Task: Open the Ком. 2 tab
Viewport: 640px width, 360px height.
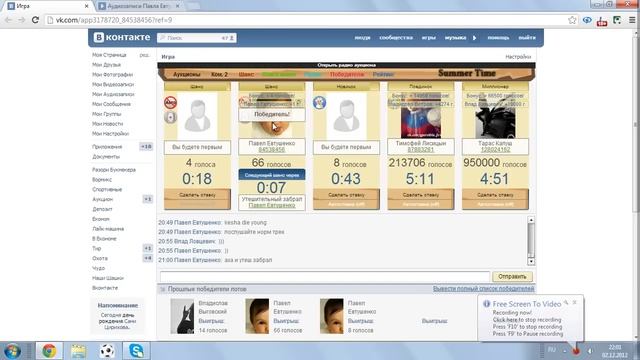Action: (220, 74)
